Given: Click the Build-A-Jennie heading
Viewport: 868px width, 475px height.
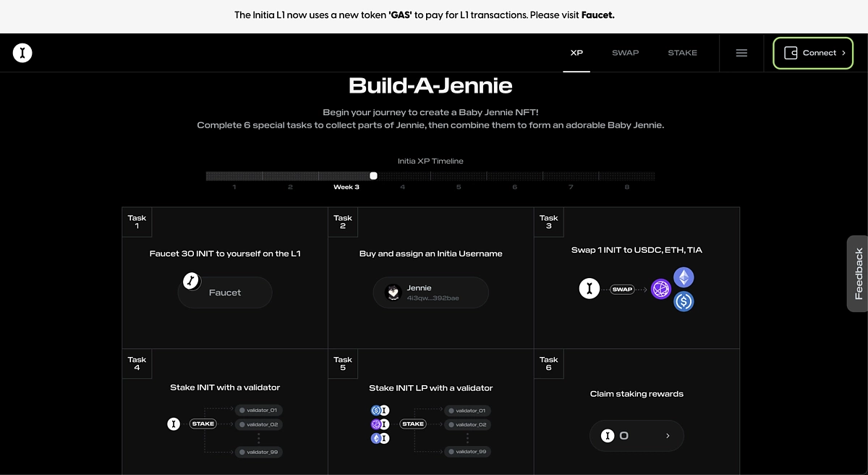Looking at the screenshot, I should pos(430,85).
